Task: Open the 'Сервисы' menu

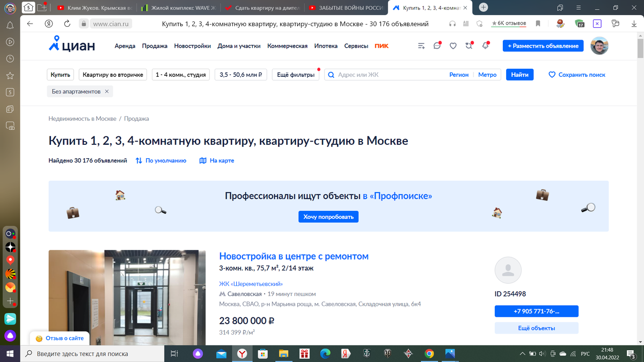Action: pyautogui.click(x=356, y=46)
